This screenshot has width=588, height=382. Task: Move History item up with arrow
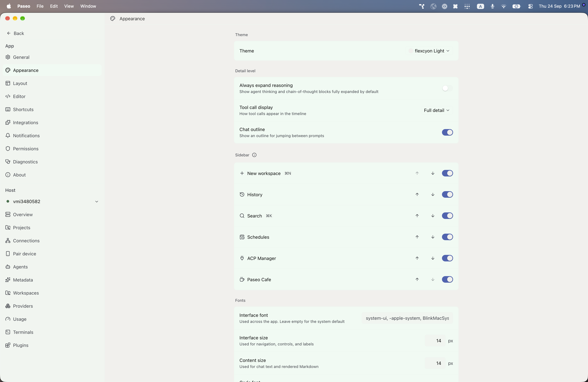point(417,194)
